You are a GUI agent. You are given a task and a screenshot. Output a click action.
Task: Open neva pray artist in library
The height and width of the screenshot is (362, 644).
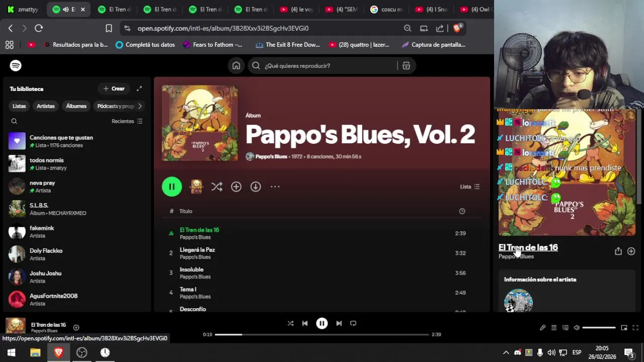76,187
